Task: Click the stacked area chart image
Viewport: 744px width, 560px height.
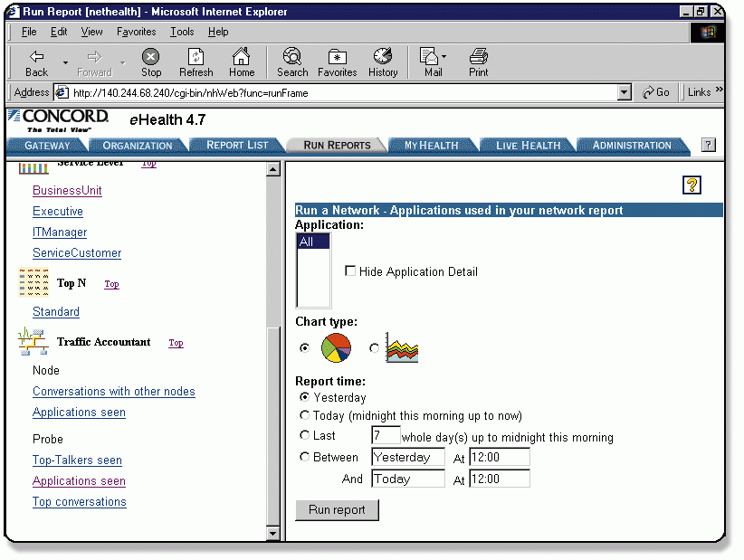Action: (x=402, y=347)
